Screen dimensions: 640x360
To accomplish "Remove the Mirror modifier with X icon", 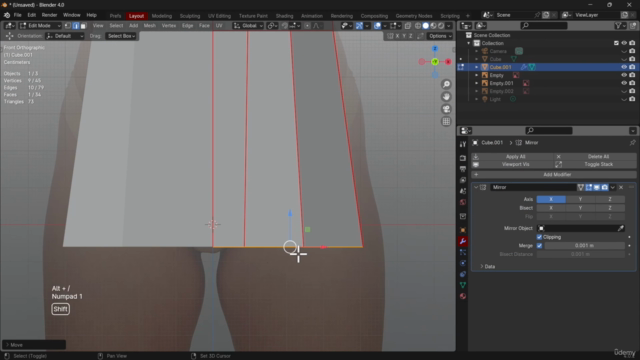I will point(621,187).
